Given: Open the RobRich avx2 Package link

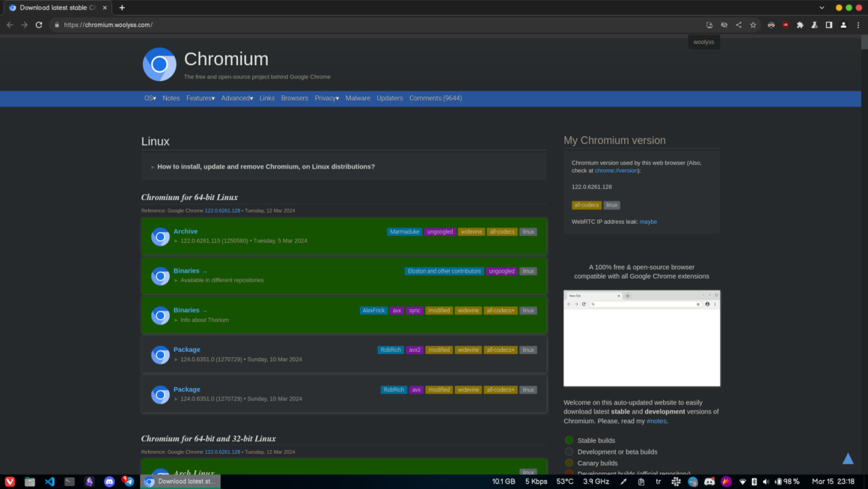Looking at the screenshot, I should point(186,350).
